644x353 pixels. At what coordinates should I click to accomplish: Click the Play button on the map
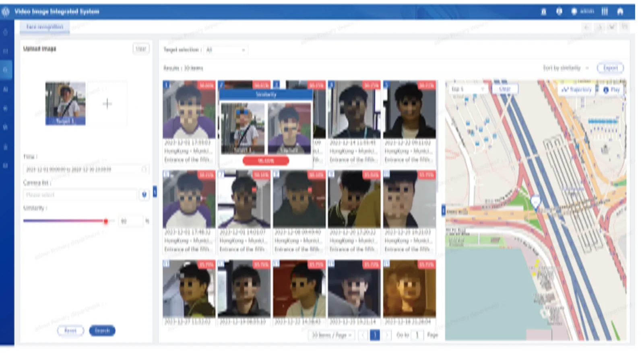(x=611, y=90)
